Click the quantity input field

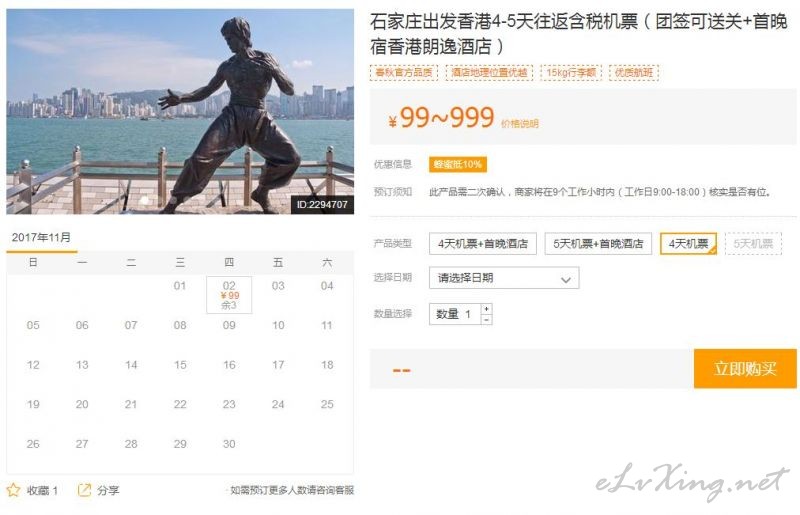[455, 314]
